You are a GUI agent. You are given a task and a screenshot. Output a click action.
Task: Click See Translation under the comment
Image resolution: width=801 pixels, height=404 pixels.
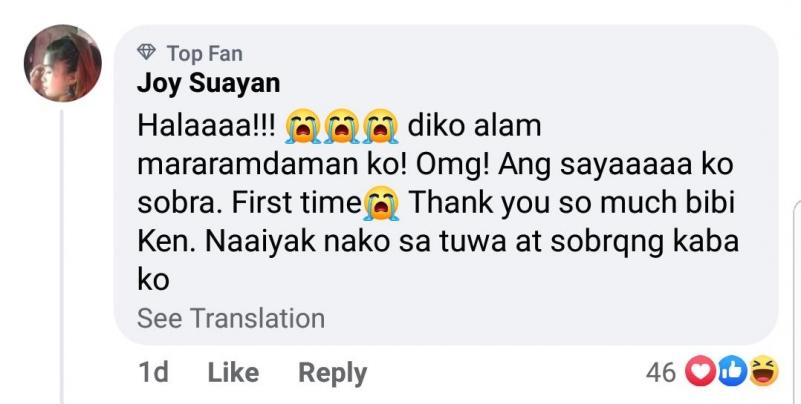[231, 319]
